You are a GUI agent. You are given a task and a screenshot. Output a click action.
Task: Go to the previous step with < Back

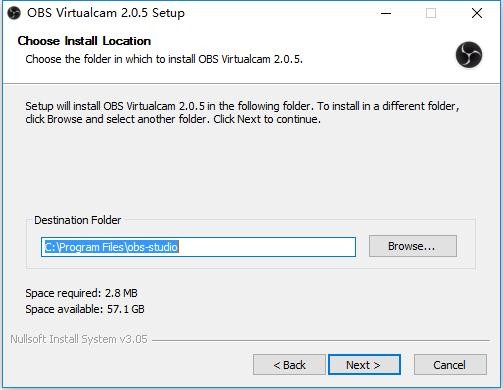289,365
